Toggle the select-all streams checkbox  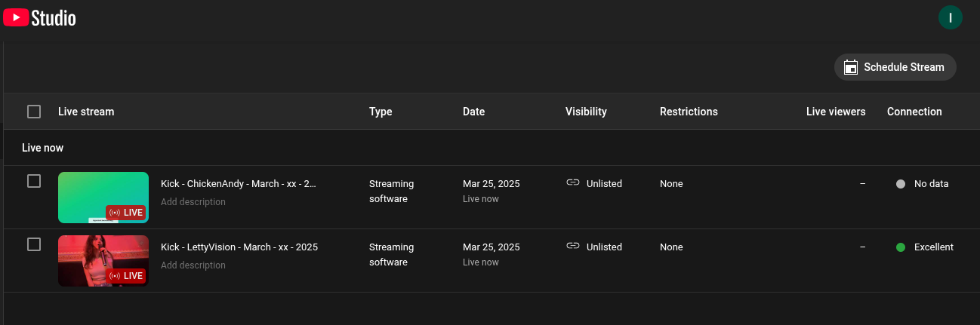point(34,112)
